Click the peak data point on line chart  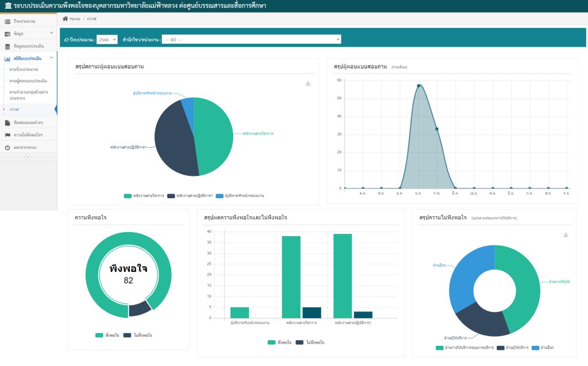click(419, 86)
